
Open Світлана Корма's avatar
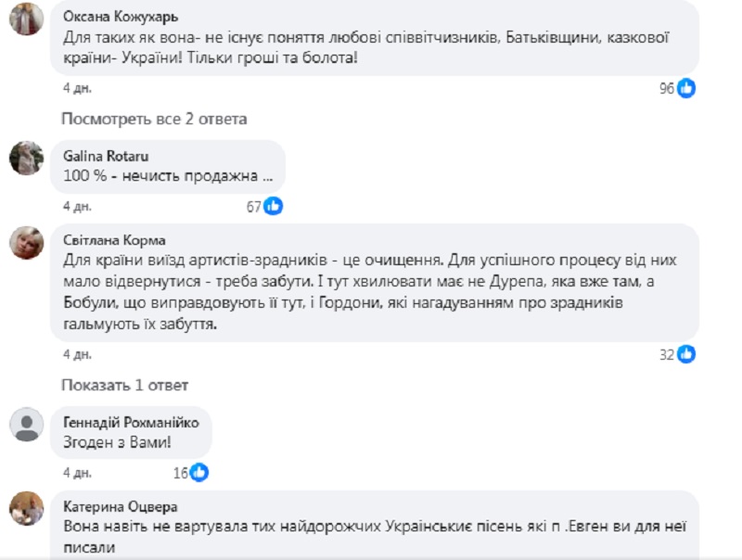26,243
